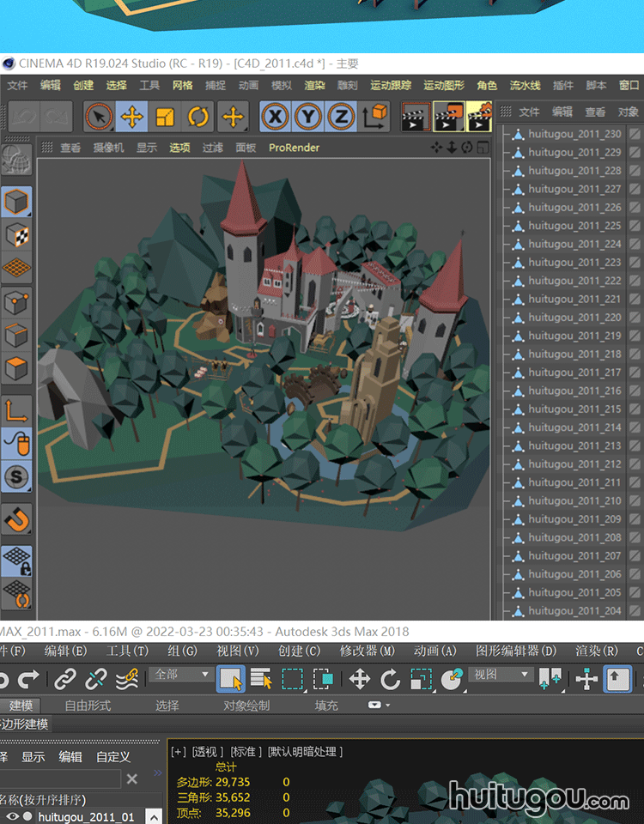Screen dimensions: 644x824
Task: Click the 3ds Max Select by Name icon
Action: pos(261,680)
